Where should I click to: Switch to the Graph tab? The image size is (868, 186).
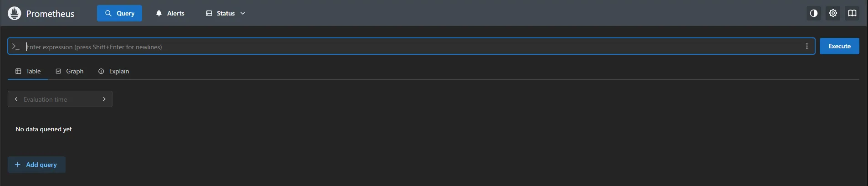[70, 71]
